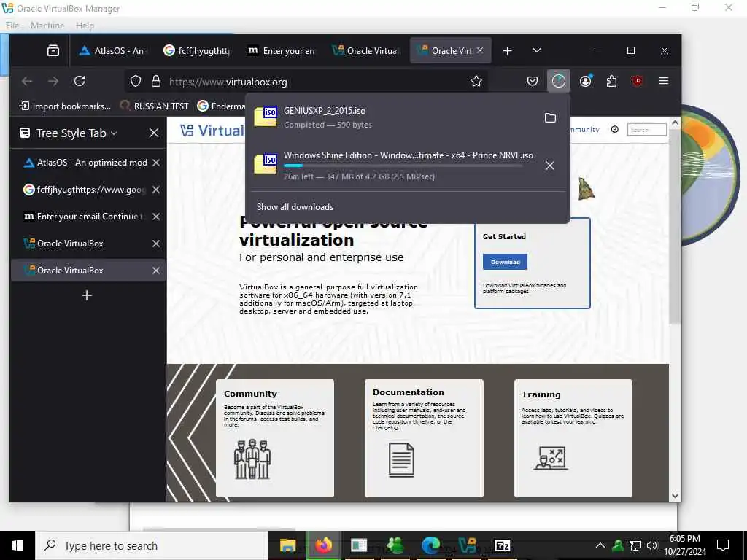Image resolution: width=747 pixels, height=560 pixels.
Task: Go forward one page in Firefox
Action: [53, 82]
